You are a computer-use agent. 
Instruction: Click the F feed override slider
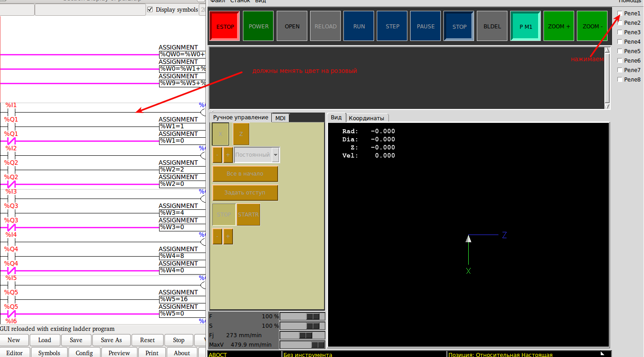click(302, 316)
